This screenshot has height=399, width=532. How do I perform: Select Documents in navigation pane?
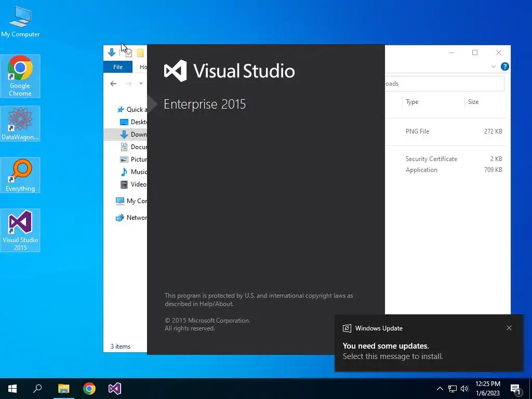point(134,147)
